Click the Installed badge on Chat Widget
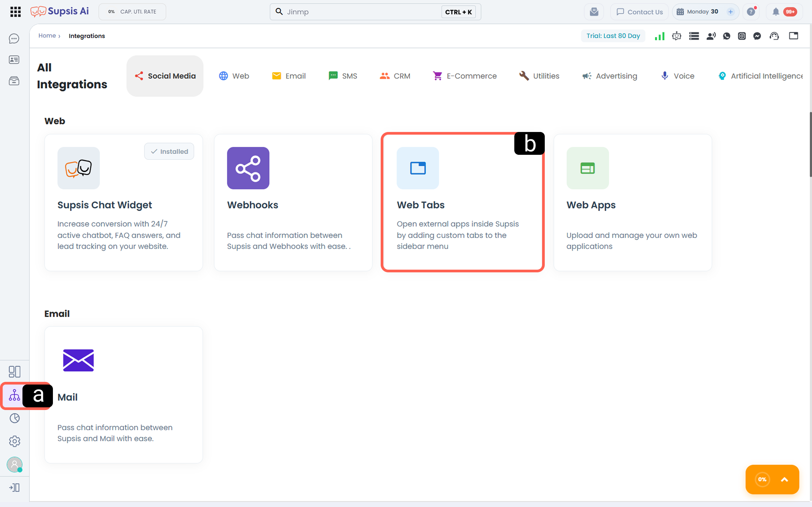Viewport: 812px width, 507px height. (169, 151)
